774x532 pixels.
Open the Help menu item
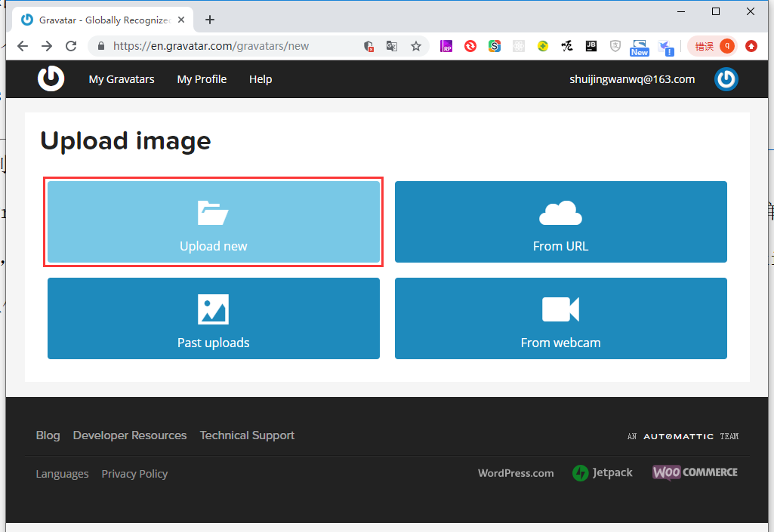tap(261, 79)
